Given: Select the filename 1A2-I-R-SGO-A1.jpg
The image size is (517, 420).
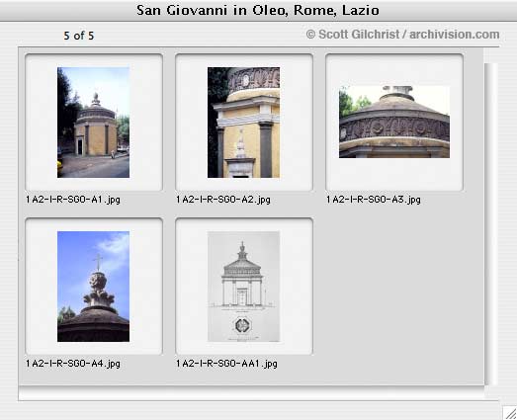Looking at the screenshot, I should [x=73, y=200].
